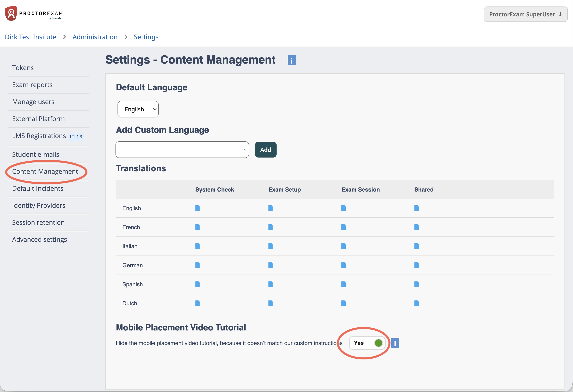
Task: Open Spanish Exam Setup translation file
Action: tap(270, 284)
